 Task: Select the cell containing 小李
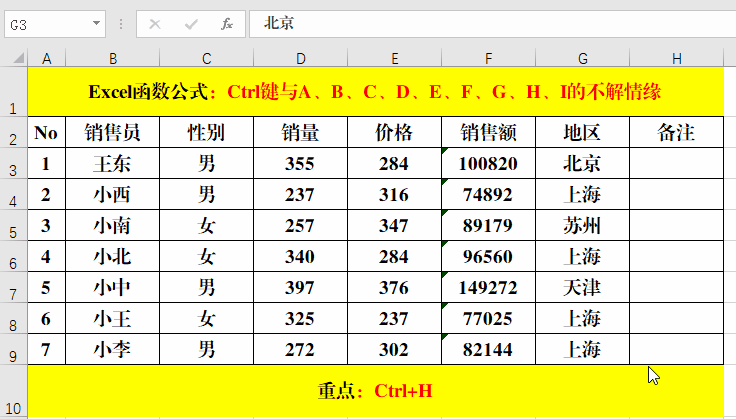coord(113,349)
